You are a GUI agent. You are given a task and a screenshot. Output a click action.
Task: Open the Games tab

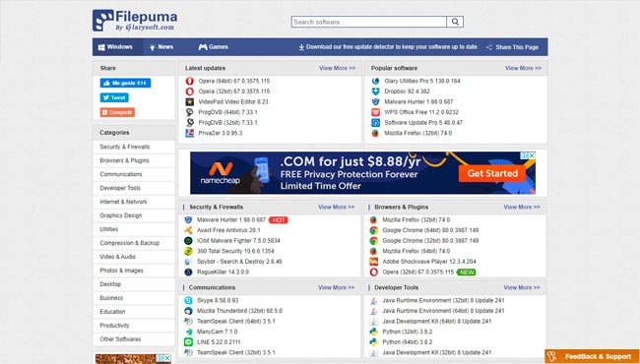[x=213, y=47]
